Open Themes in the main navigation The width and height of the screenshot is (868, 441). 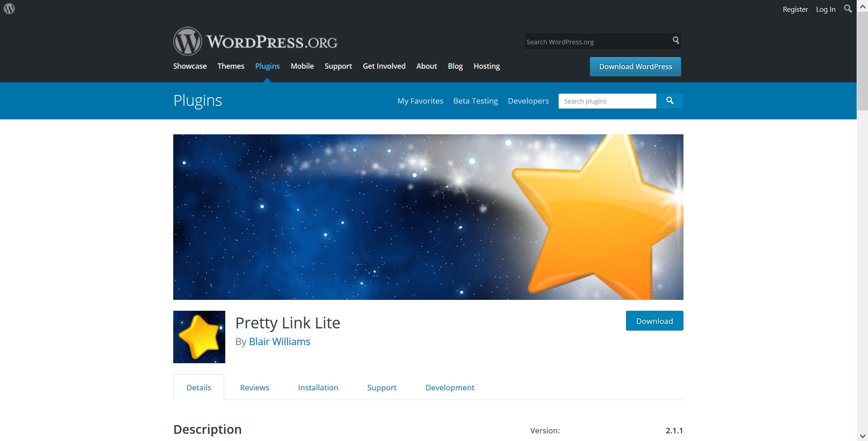(231, 66)
